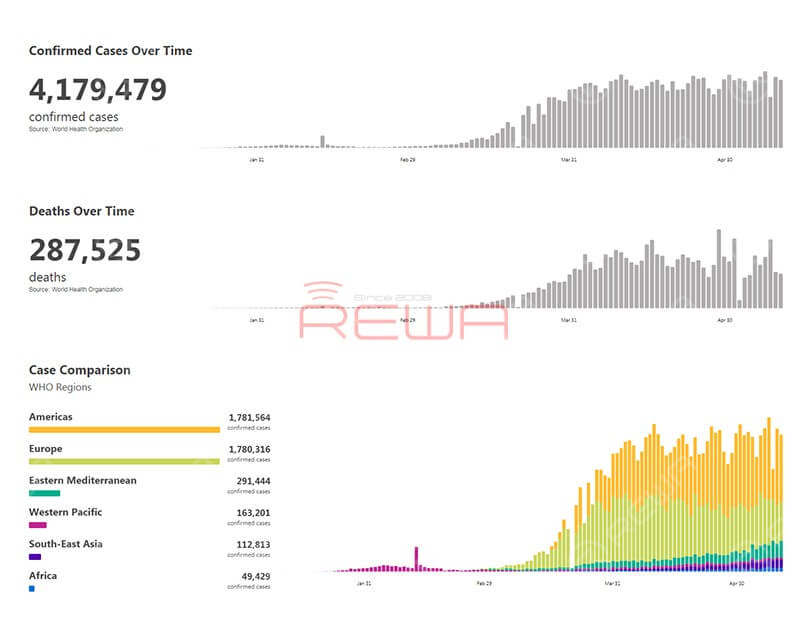Select the 4,179,479 confirmed cases figure

(x=98, y=90)
